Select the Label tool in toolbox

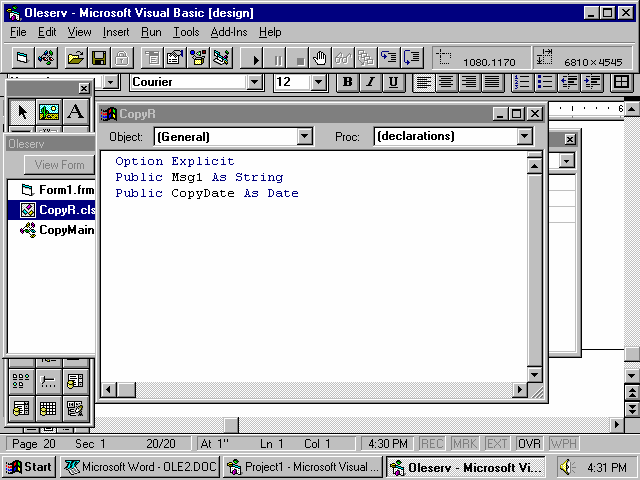point(75,111)
